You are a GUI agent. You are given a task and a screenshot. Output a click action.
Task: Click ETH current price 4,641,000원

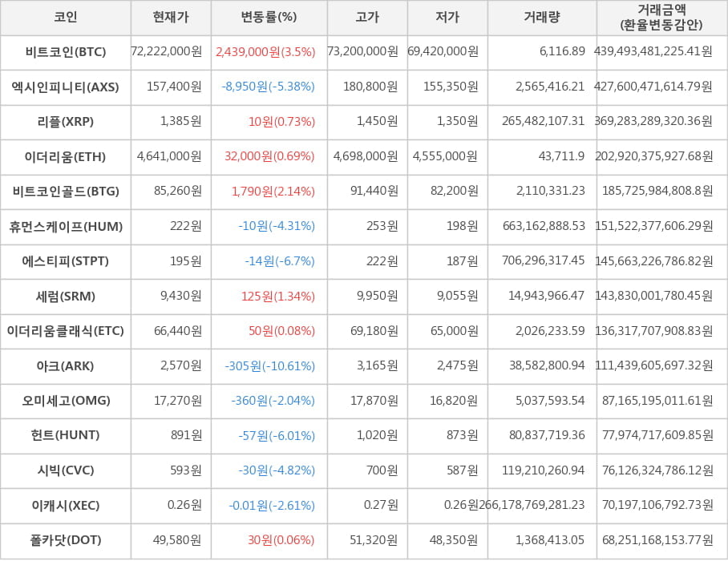pyautogui.click(x=169, y=156)
